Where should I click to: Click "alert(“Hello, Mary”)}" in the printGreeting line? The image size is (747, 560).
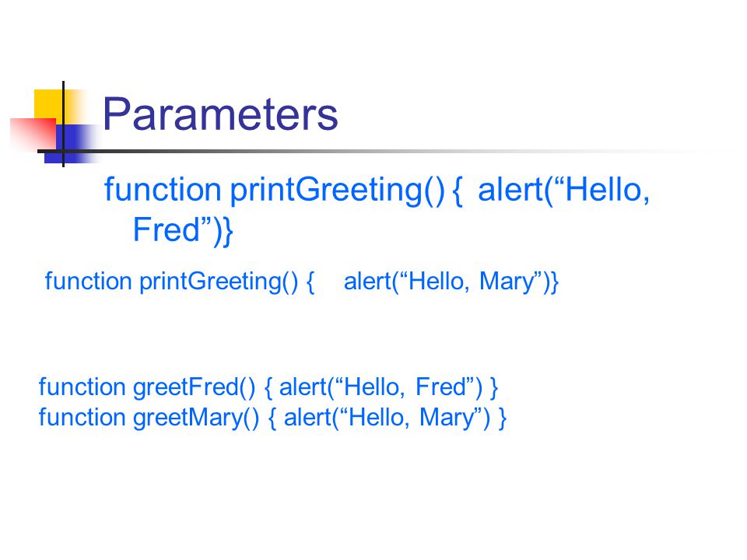tap(451, 282)
